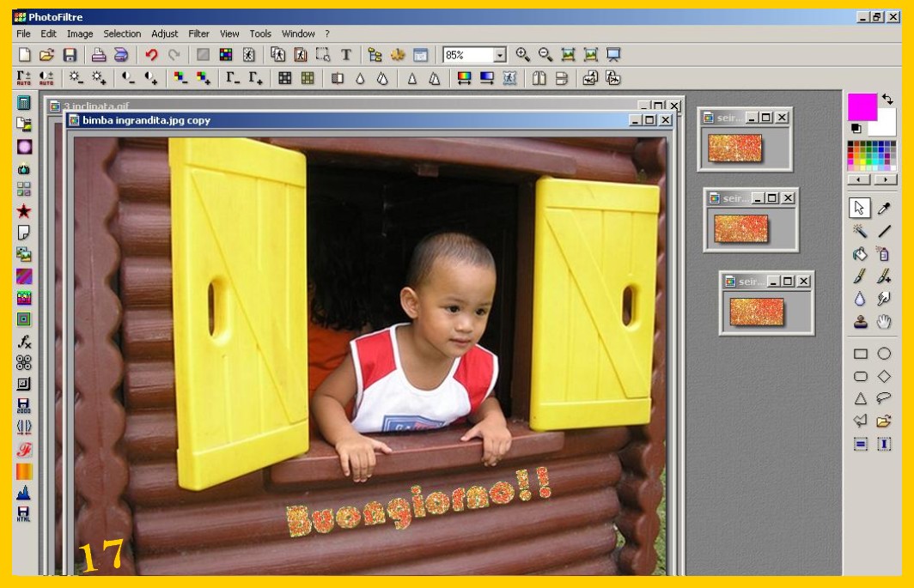Open the Filter menu
This screenshot has width=914, height=588.
point(198,33)
